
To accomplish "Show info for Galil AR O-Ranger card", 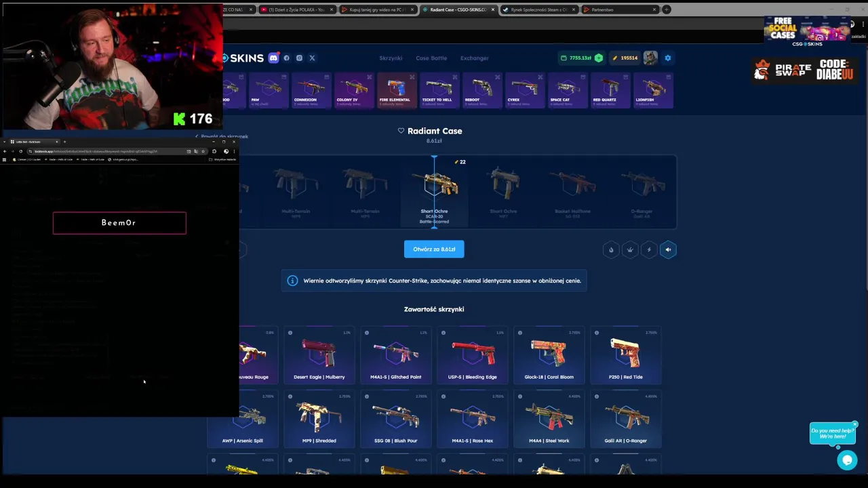I will coord(597,396).
